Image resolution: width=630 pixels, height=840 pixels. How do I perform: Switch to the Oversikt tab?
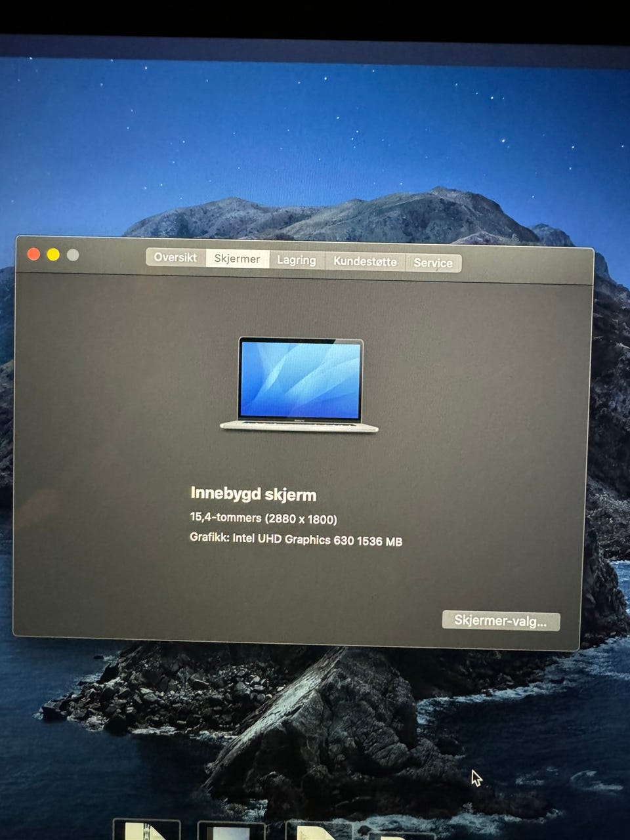[175, 257]
